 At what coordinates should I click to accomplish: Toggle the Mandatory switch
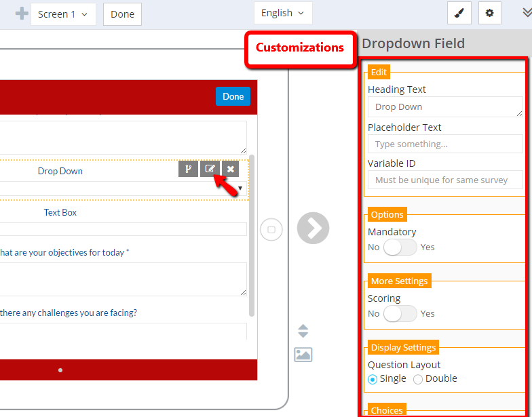point(400,247)
